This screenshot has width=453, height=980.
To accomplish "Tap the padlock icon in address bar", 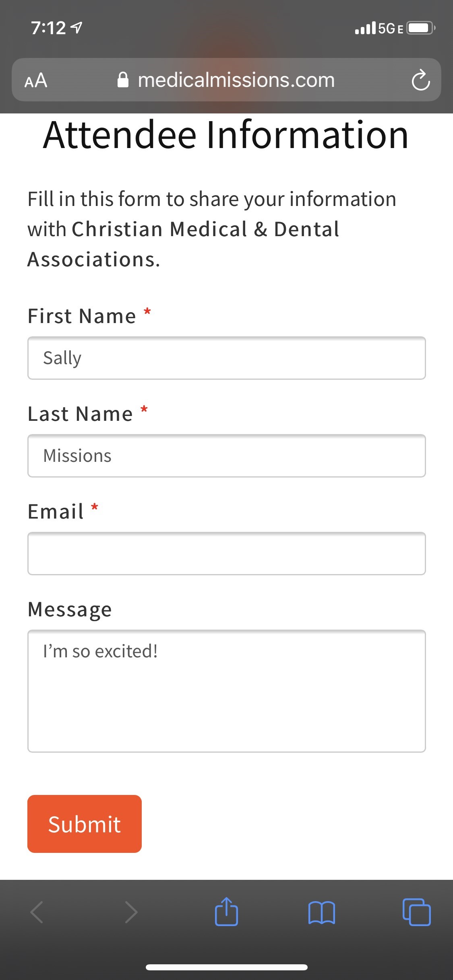I will (123, 80).
